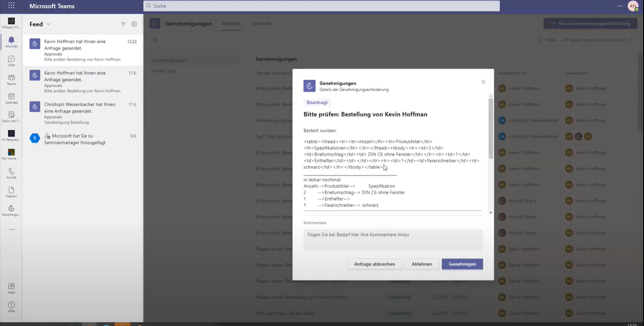Click the Kommentare text field

pos(393,240)
